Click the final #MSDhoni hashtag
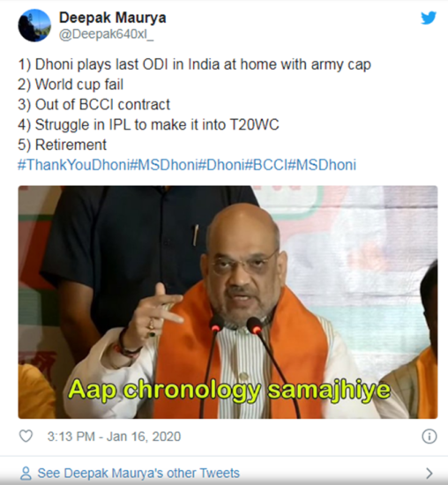 point(322,165)
